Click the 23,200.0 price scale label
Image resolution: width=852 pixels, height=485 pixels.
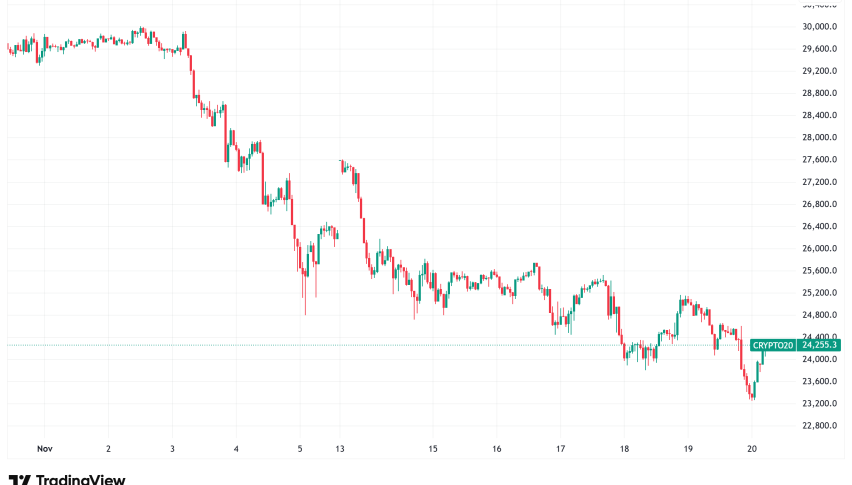pyautogui.click(x=819, y=404)
